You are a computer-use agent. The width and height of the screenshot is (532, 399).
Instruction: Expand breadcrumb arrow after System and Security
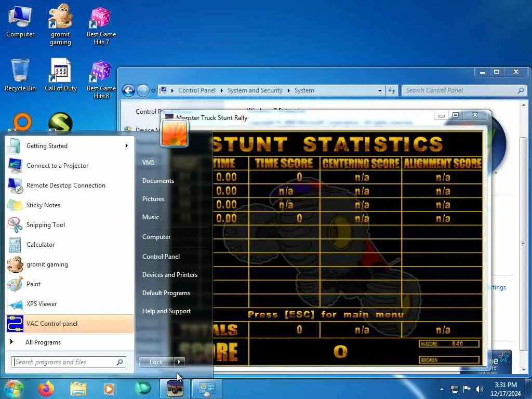[x=289, y=90]
